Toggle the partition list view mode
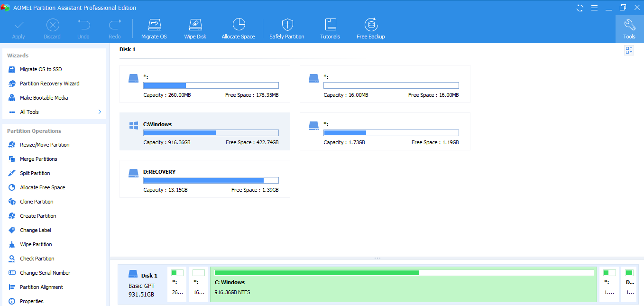 tap(629, 50)
